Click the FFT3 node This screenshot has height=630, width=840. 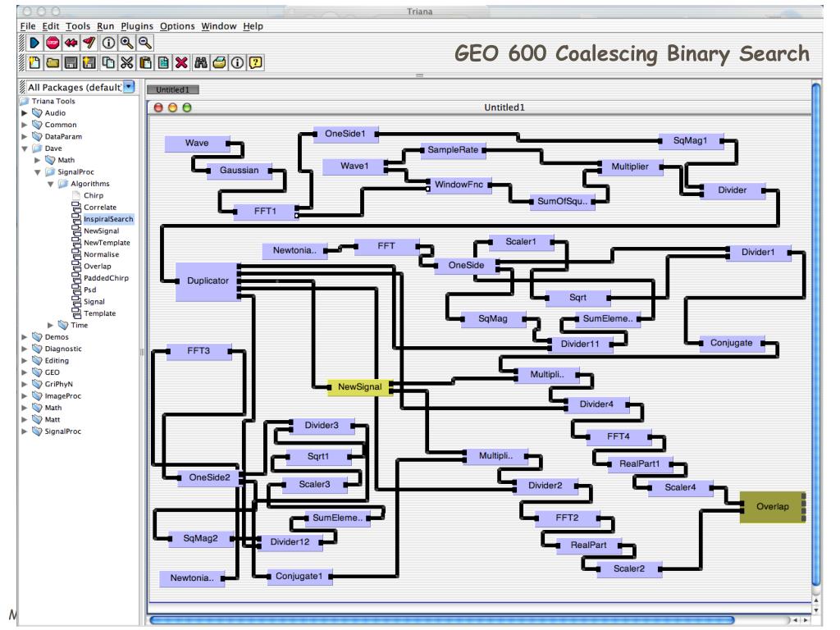[x=199, y=351]
